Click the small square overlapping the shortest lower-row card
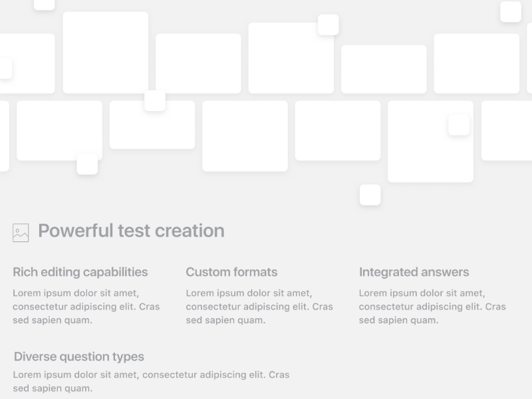 click(155, 100)
